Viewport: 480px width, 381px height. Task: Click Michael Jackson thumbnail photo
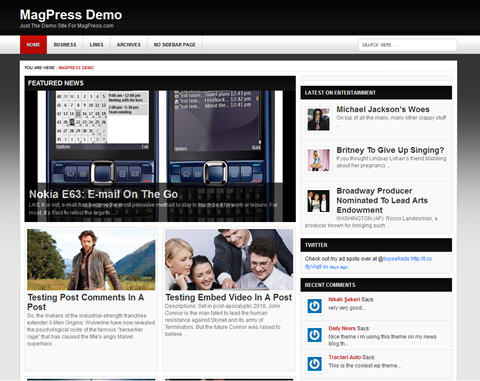pos(318,119)
